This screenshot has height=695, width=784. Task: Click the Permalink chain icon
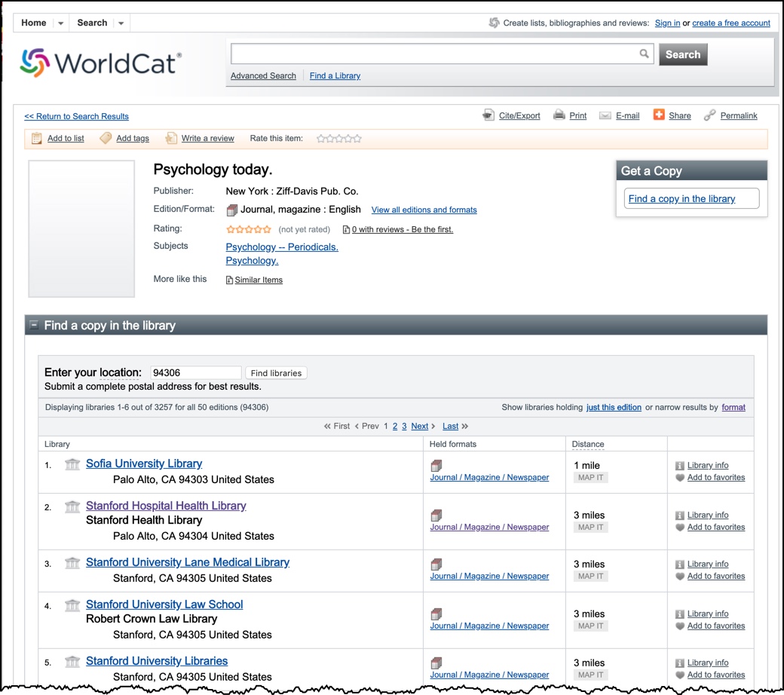709,115
